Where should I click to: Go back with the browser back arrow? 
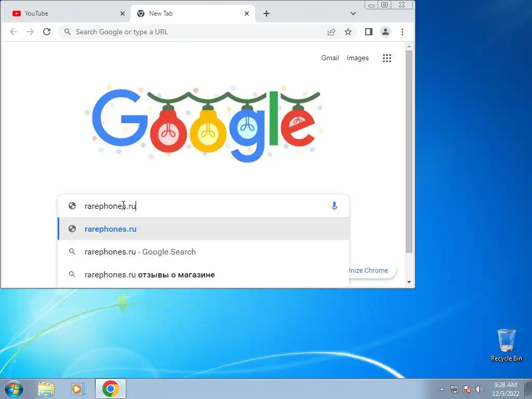[x=14, y=32]
